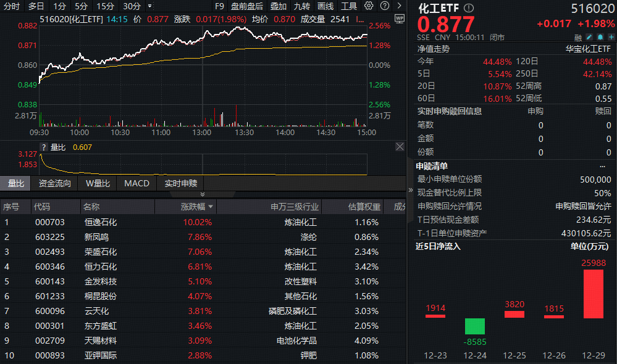Close the 量比 indicator sub-panel
Image resolution: width=617 pixels, height=364 pixels.
point(400,147)
